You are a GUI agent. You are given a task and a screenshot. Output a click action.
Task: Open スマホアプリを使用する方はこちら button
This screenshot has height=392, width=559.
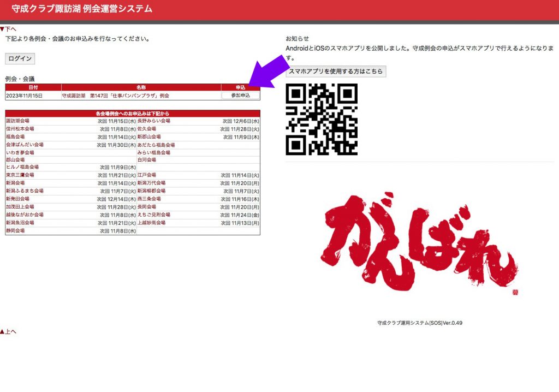(x=336, y=72)
